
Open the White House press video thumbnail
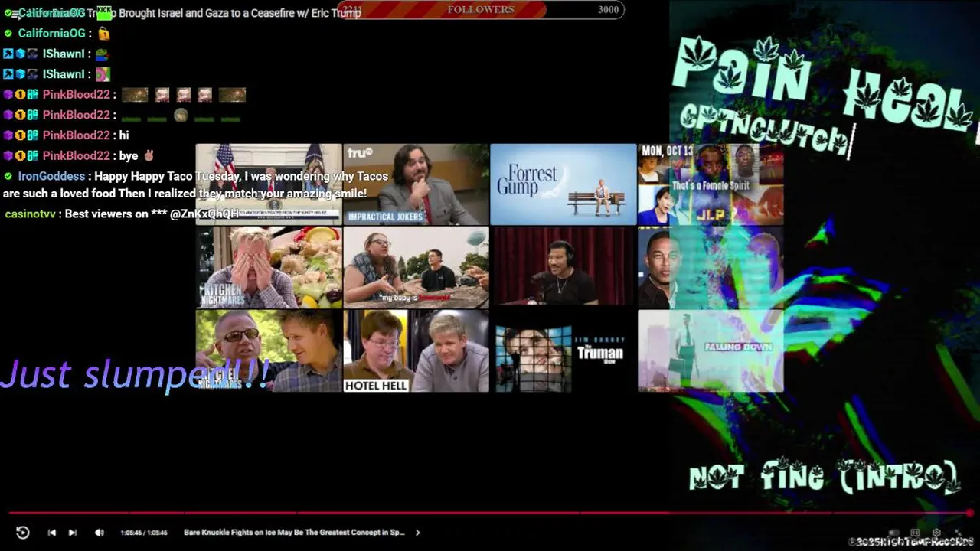tap(269, 184)
